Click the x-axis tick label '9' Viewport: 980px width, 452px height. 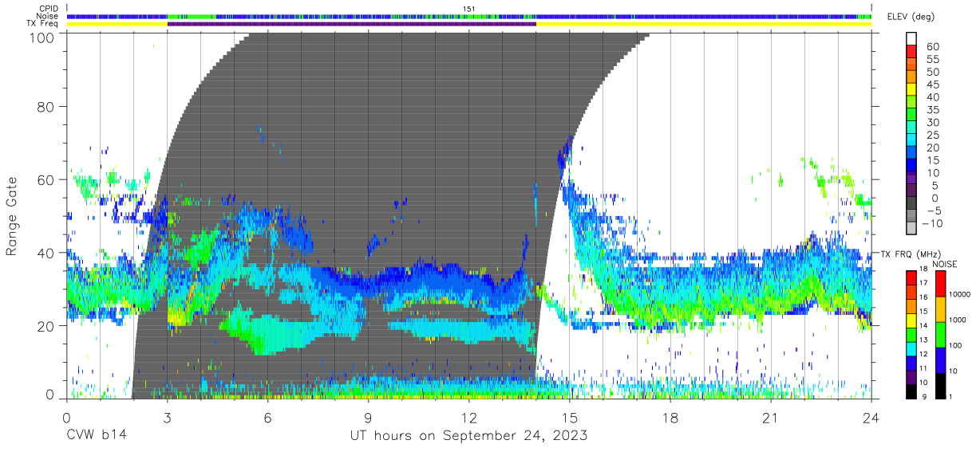coord(369,418)
